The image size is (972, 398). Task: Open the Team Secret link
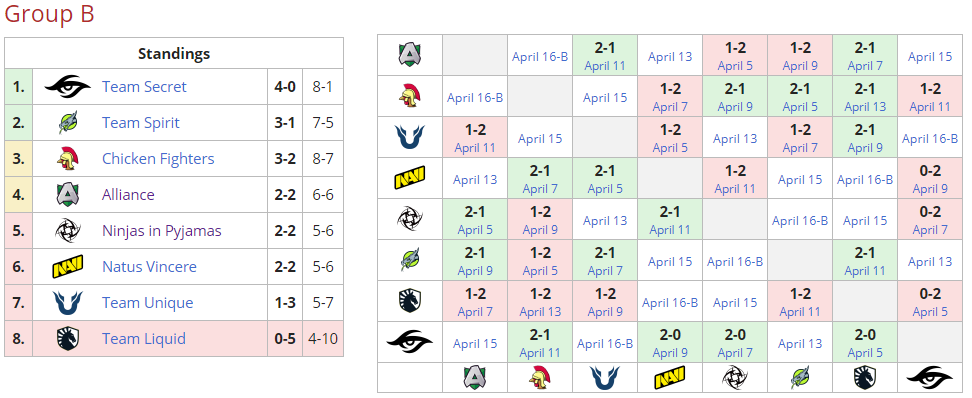144,87
